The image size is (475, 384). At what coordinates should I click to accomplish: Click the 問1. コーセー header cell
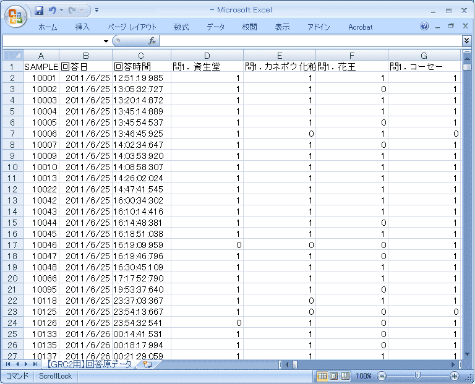(x=424, y=67)
